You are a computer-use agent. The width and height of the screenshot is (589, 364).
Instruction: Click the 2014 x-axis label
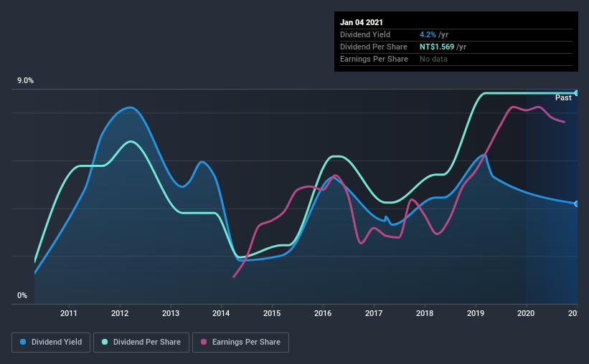(221, 313)
